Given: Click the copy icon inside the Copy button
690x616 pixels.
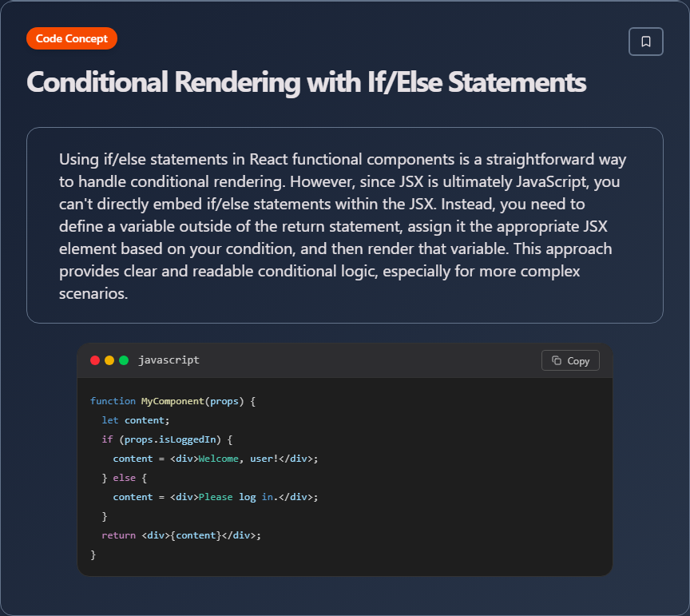Looking at the screenshot, I should pos(556,360).
